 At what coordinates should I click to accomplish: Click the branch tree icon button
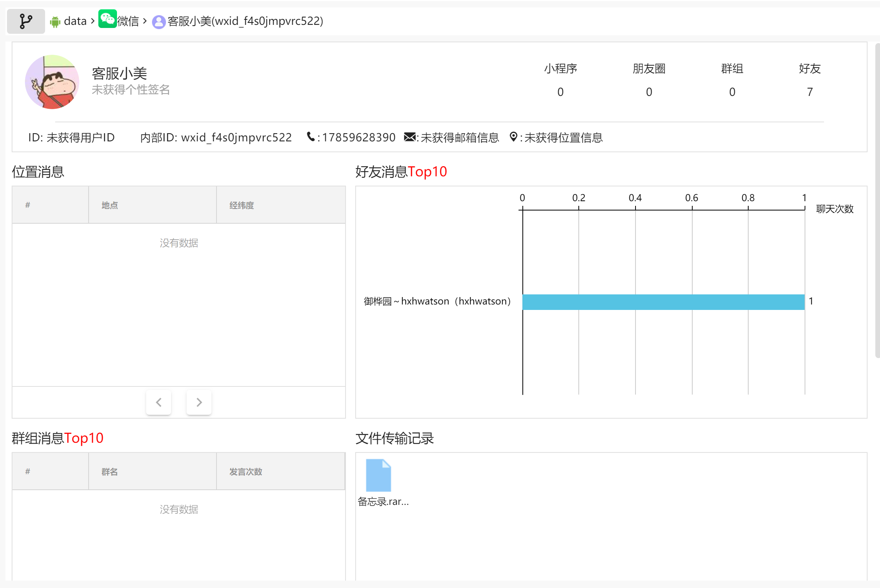pos(26,21)
